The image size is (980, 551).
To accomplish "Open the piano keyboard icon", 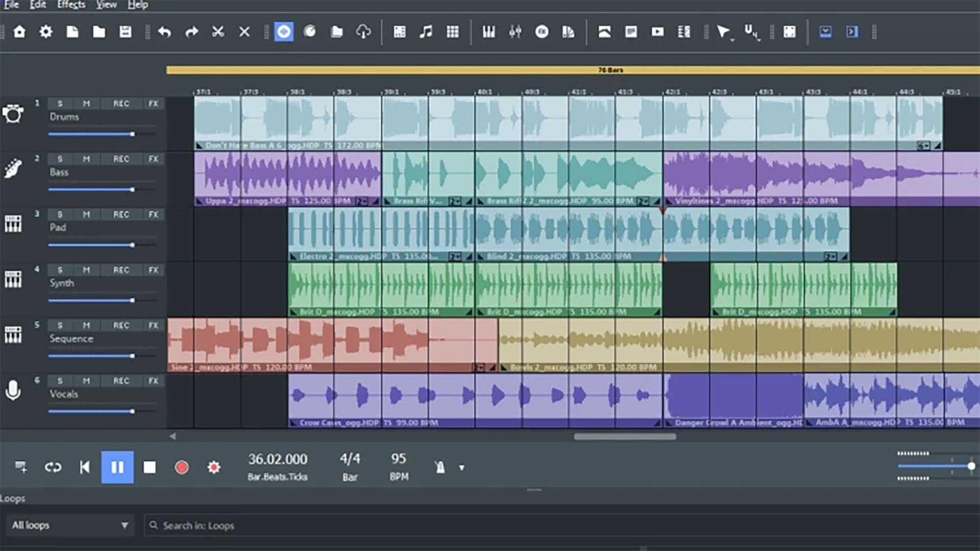I will [x=488, y=32].
